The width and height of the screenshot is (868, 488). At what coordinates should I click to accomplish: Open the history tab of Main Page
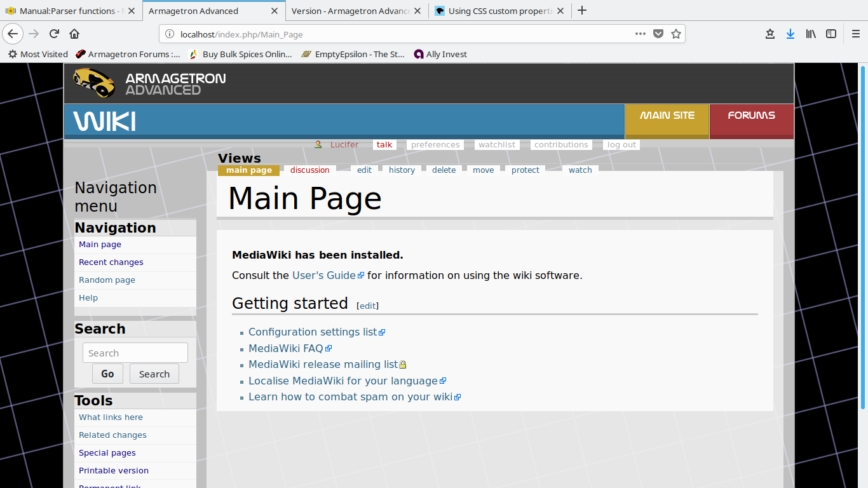pyautogui.click(x=402, y=170)
